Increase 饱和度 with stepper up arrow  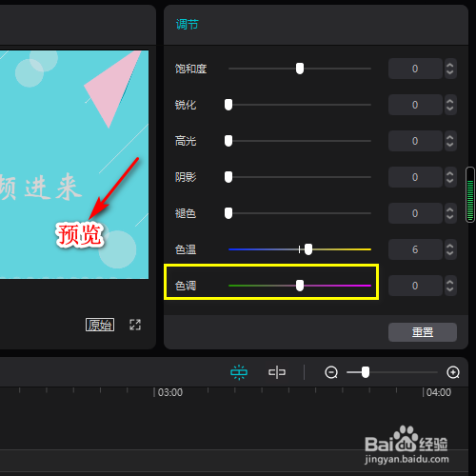[x=450, y=65]
